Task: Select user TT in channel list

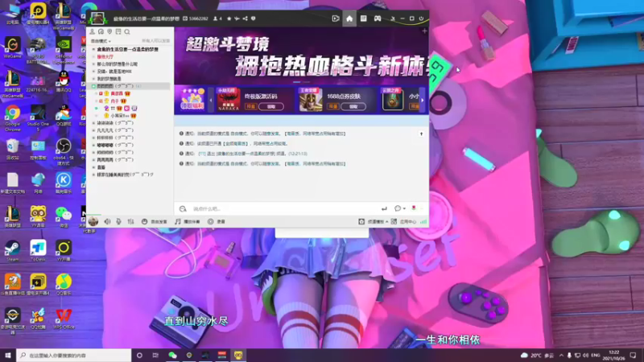Action: click(113, 109)
